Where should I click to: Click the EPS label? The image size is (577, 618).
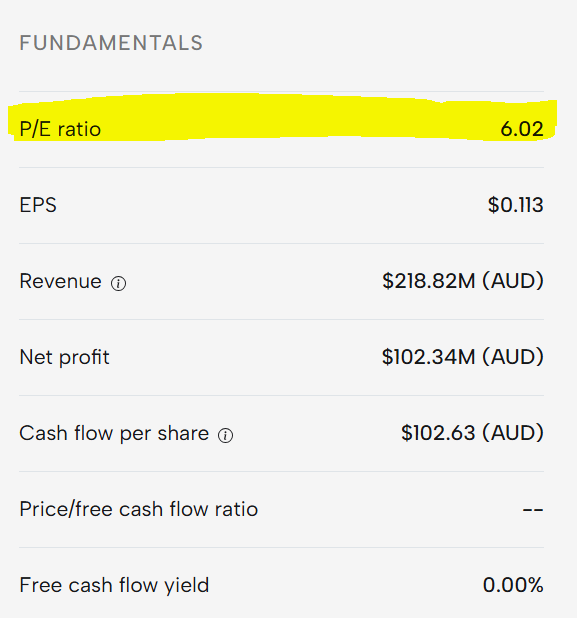click(x=38, y=205)
